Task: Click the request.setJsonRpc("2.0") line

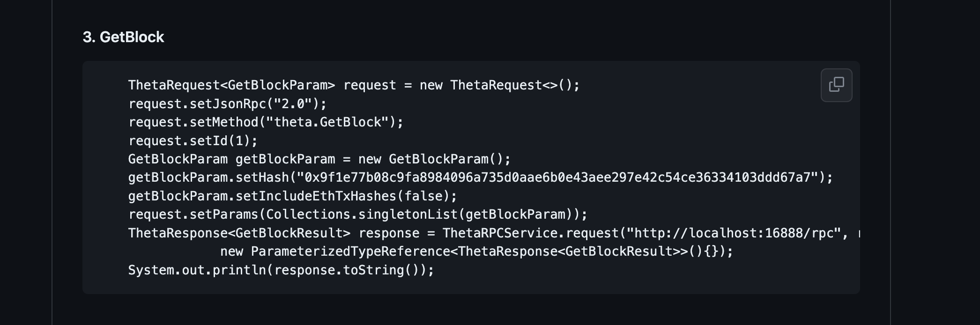Action: coord(228,103)
